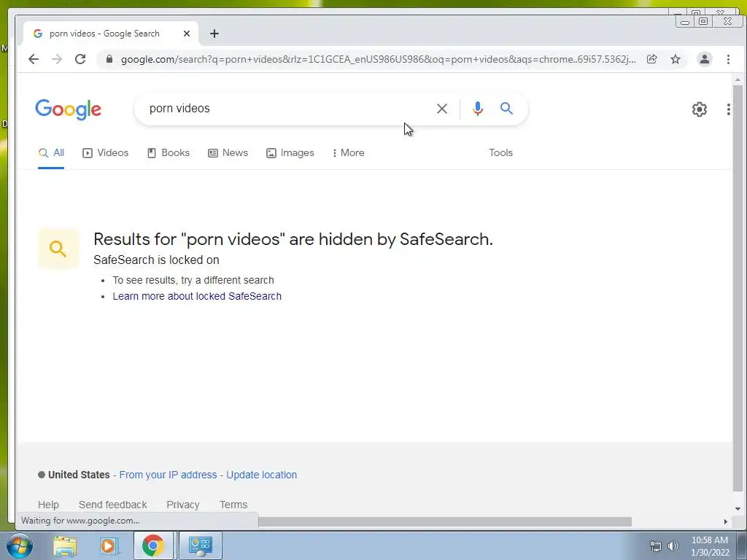747x560 pixels.
Task: Open the network tray icon
Action: 656,546
